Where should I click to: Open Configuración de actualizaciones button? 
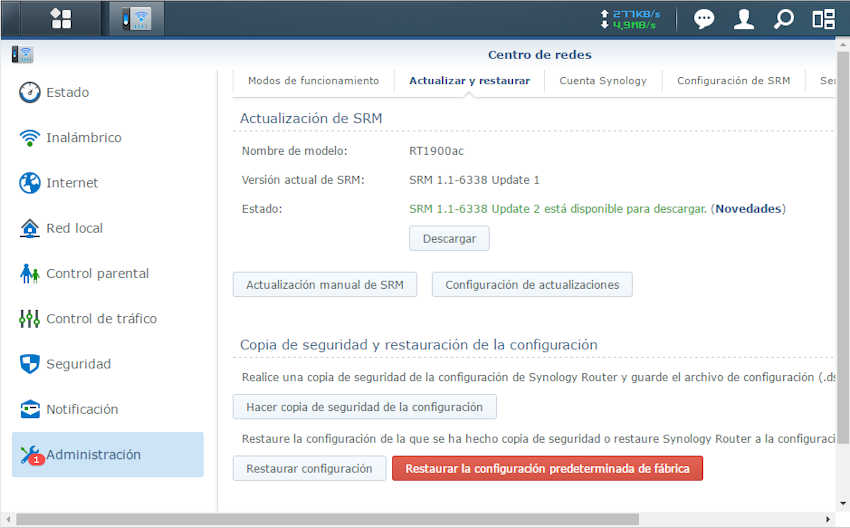pos(532,285)
